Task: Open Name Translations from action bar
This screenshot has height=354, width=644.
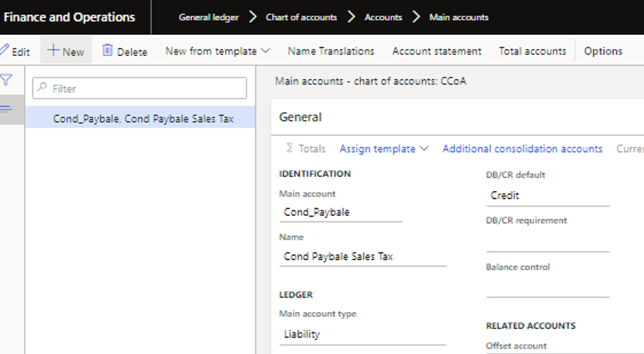Action: 331,51
